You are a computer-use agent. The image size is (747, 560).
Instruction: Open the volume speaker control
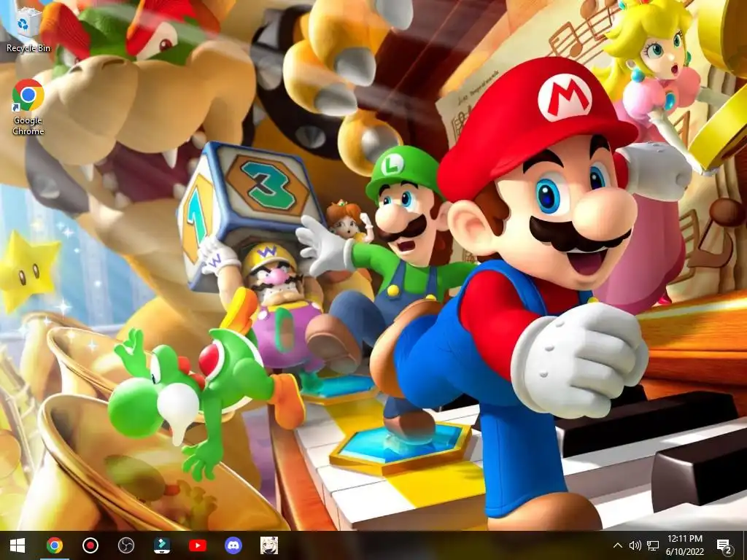[x=635, y=545]
